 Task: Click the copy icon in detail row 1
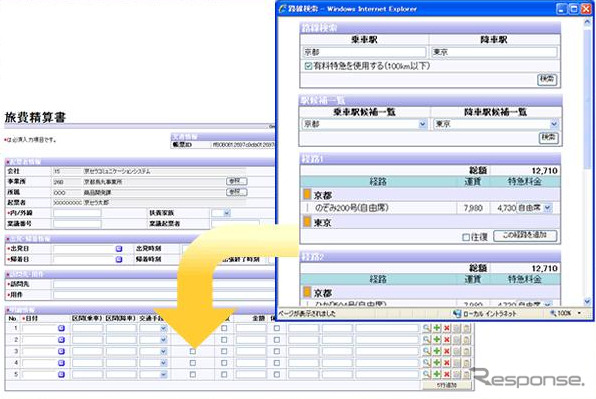[457, 328]
